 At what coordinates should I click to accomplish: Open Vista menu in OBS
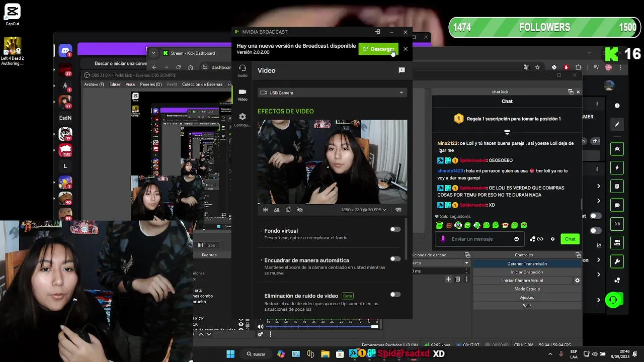[x=130, y=84]
